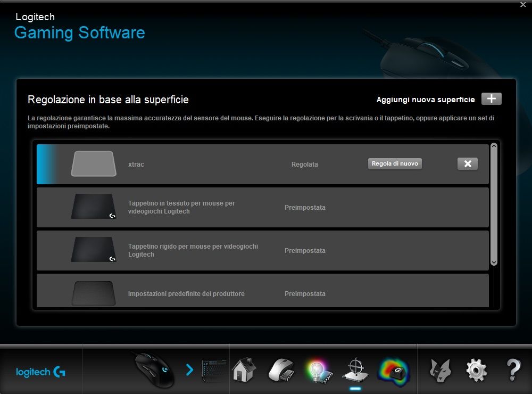The height and width of the screenshot is (394, 532).
Task: Select the xtrac surface row
Action: [x=213, y=165]
